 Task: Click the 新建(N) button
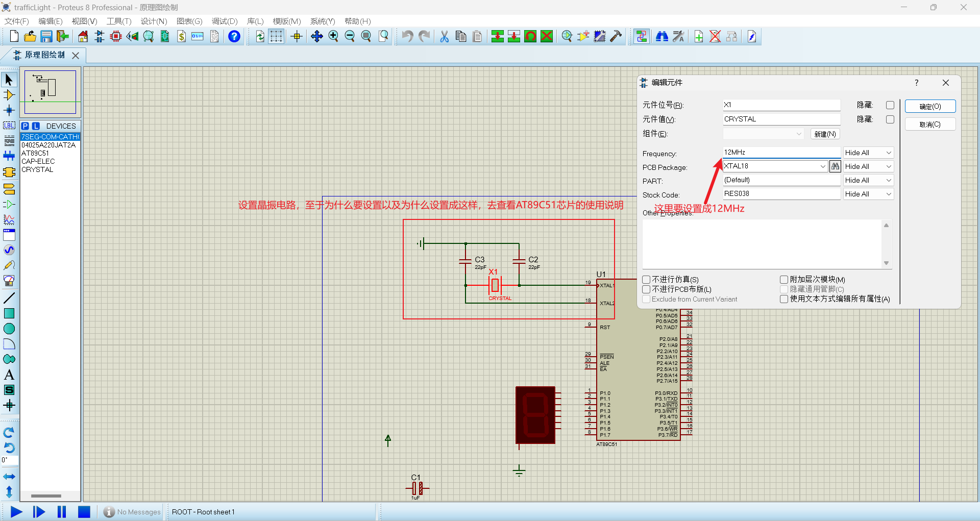825,134
